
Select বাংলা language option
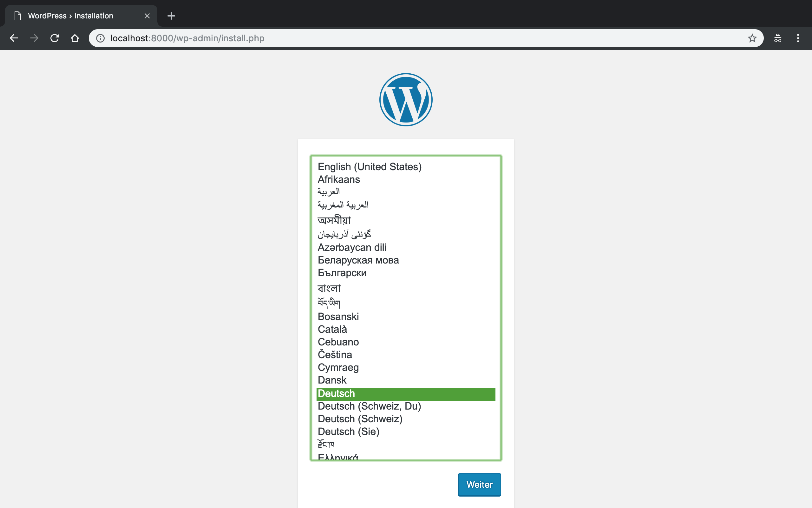406,288
